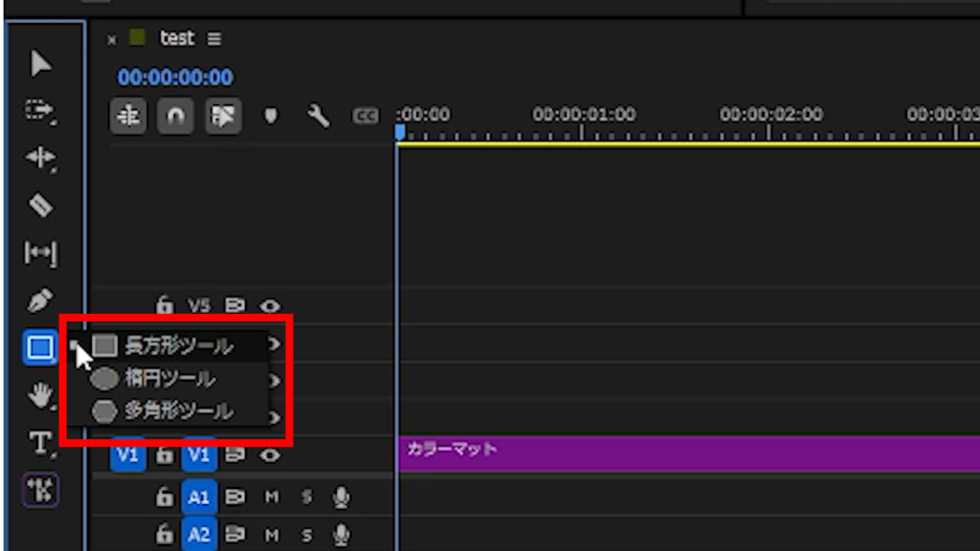The height and width of the screenshot is (551, 980).
Task: Toggle A1 track targeting button
Action: coord(199,497)
